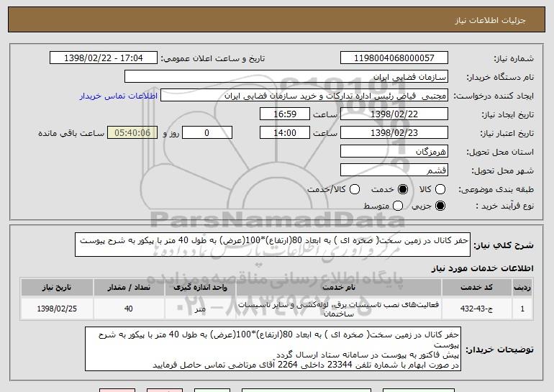Image resolution: width=554 pixels, height=392 pixels.
Task: Click the جزئیات اطلاعات نیاز header title
Action: [490, 20]
